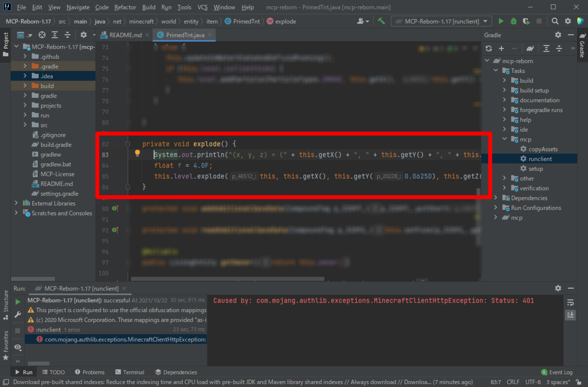
Task: Click the line separator CRLF in status bar
Action: tap(513, 382)
